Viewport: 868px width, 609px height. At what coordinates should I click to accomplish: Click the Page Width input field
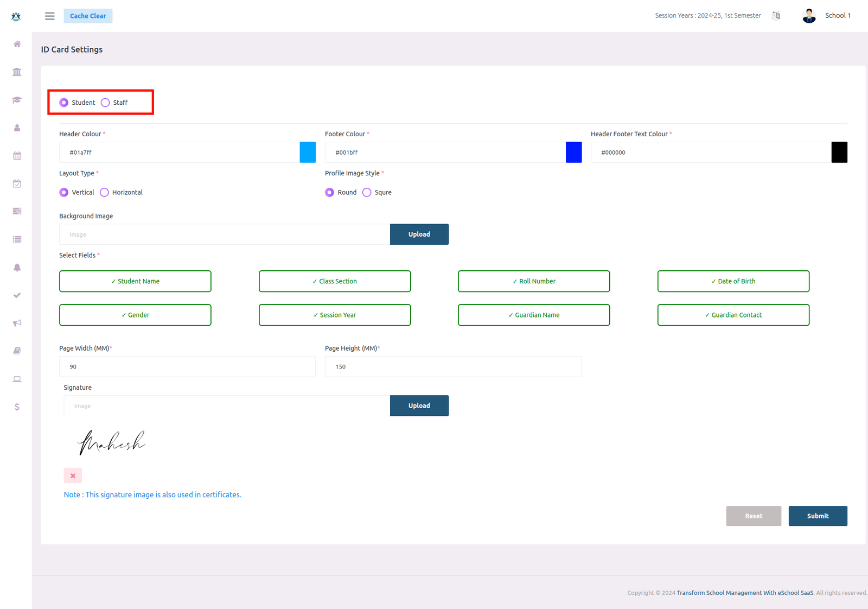point(187,367)
